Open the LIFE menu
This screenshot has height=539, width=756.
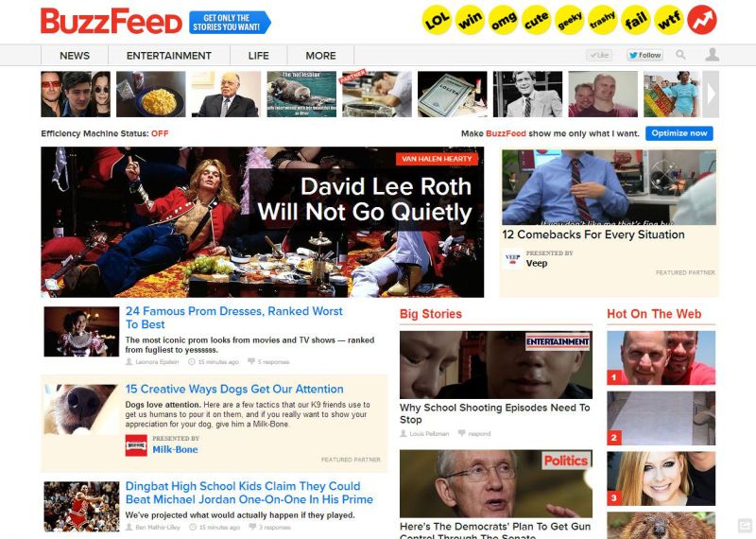[x=258, y=56]
